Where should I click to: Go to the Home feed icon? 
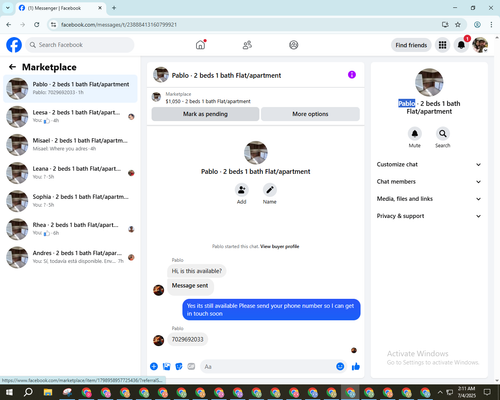tap(200, 45)
